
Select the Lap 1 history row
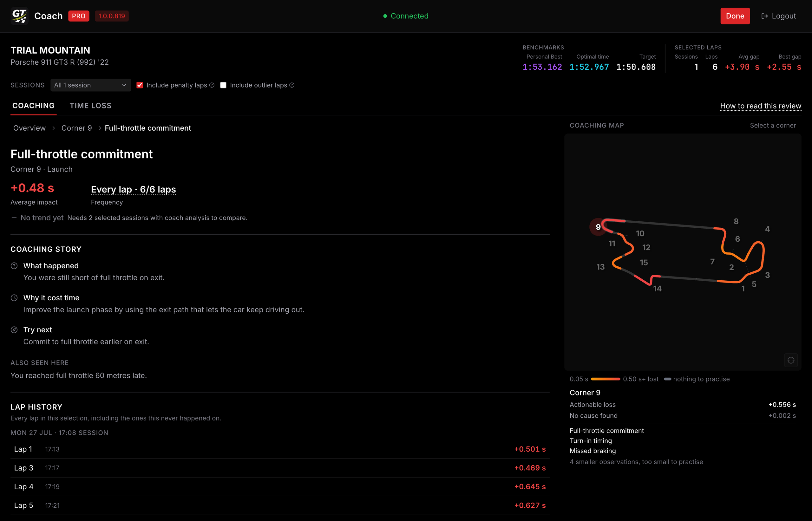(280, 449)
